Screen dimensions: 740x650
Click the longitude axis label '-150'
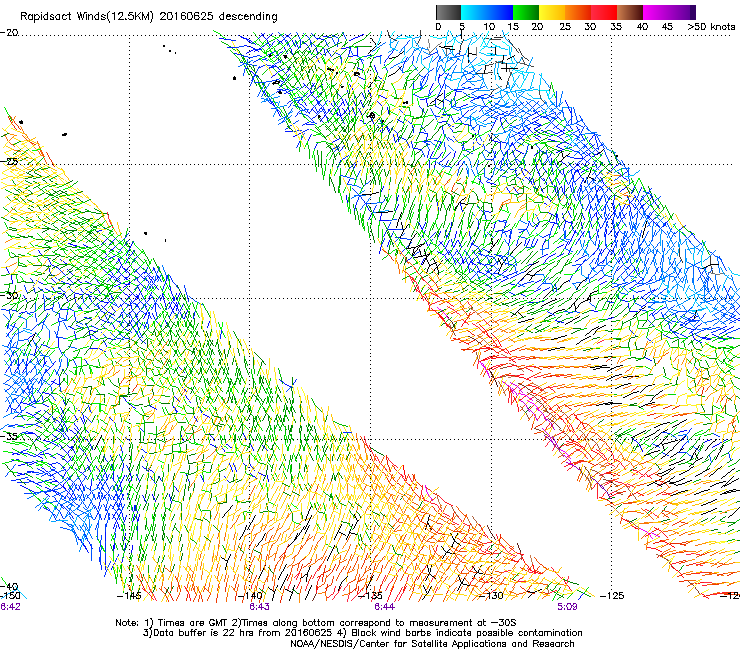[10, 596]
